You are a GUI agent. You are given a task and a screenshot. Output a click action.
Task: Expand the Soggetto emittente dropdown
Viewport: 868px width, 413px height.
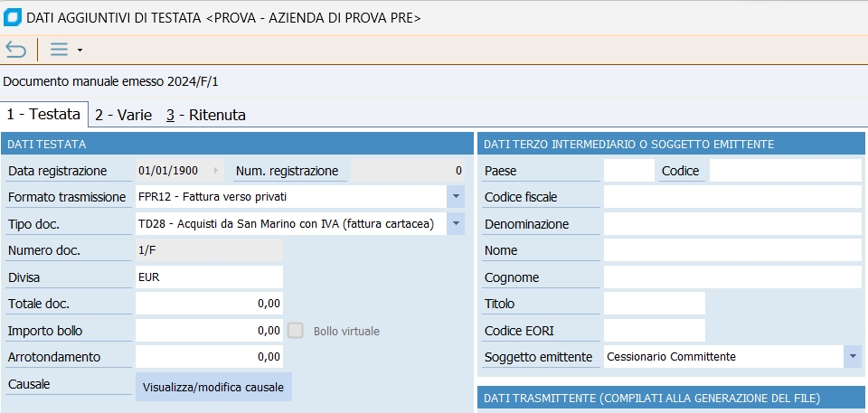click(853, 357)
